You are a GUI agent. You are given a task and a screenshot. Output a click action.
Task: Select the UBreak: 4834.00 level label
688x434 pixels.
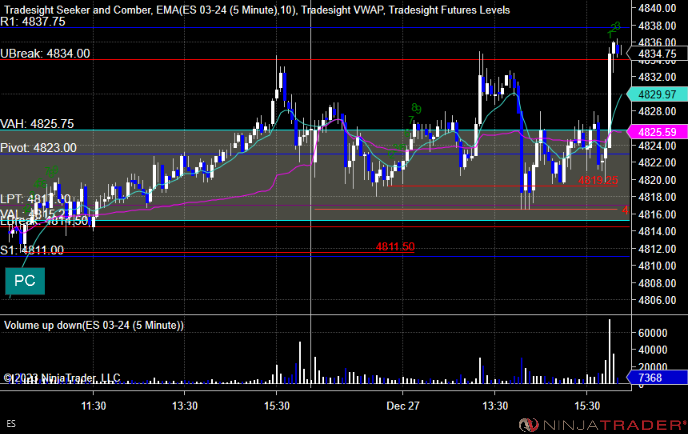pos(45,54)
